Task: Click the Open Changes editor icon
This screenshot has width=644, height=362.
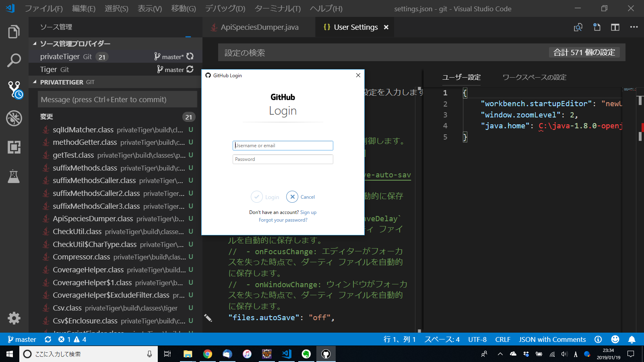Action: click(578, 27)
